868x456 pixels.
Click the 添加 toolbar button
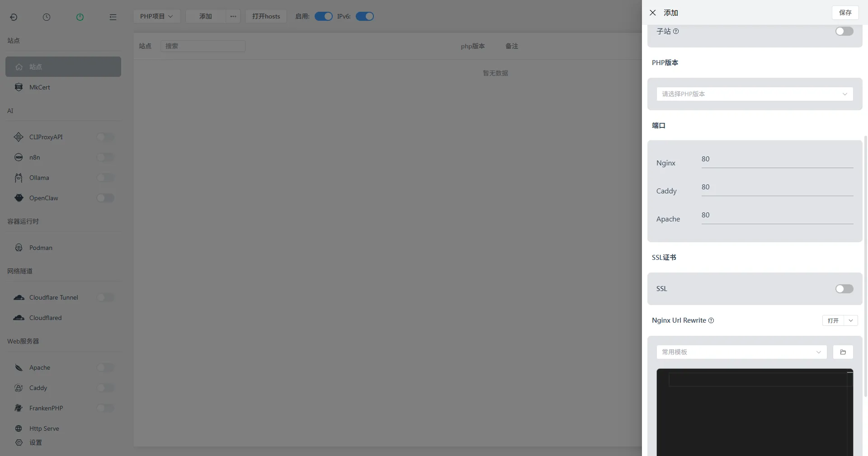[206, 16]
